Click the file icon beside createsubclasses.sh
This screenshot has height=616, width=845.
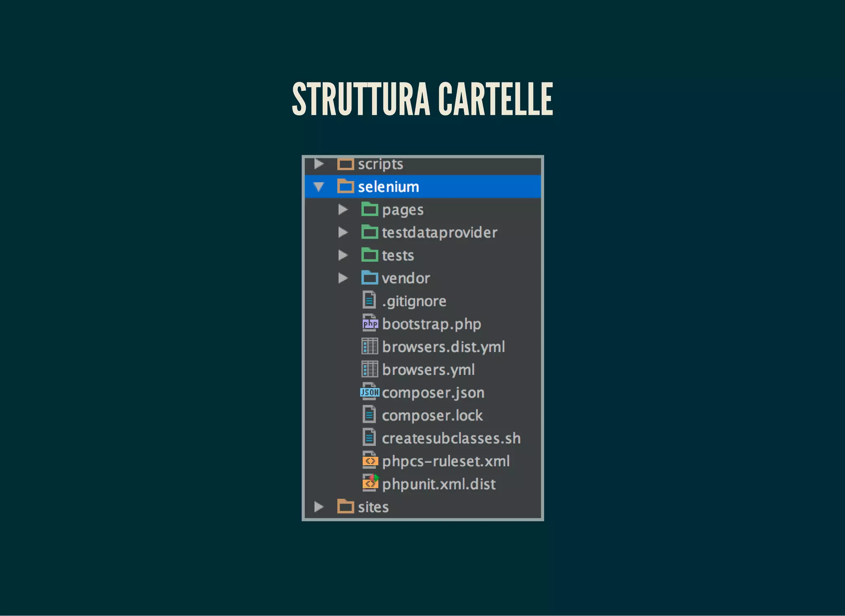pyautogui.click(x=369, y=437)
